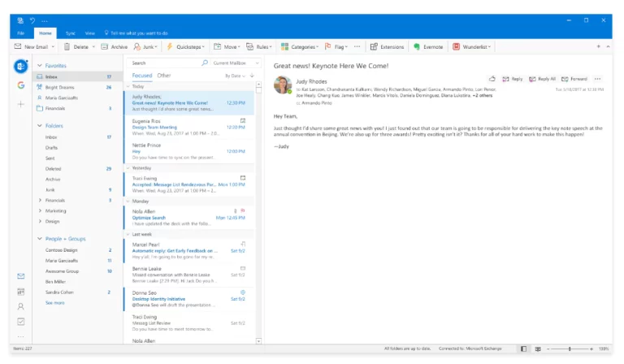Click the See more link
The height and width of the screenshot is (364, 624).
[x=55, y=303]
